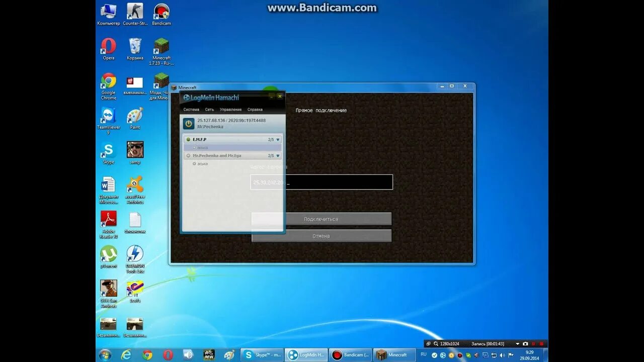Open the Adobe Reader XI desktop shortcut
This screenshot has height=362, width=644.
(x=109, y=225)
